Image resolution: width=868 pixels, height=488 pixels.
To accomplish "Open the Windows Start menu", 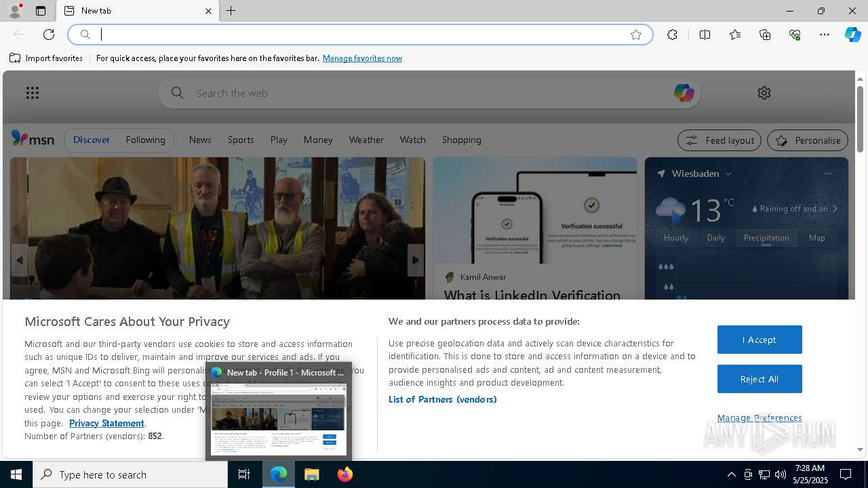I will click(x=16, y=474).
